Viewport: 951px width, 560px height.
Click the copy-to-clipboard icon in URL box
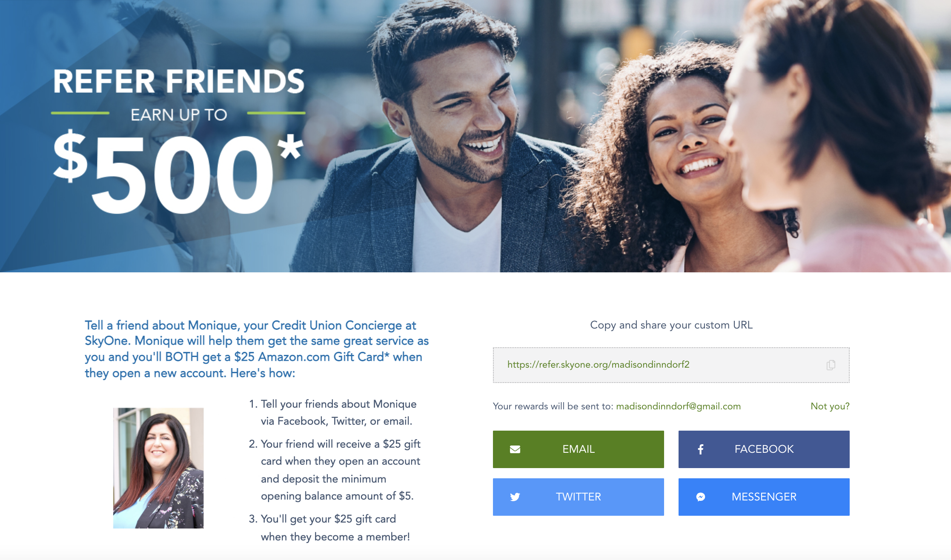click(x=831, y=365)
